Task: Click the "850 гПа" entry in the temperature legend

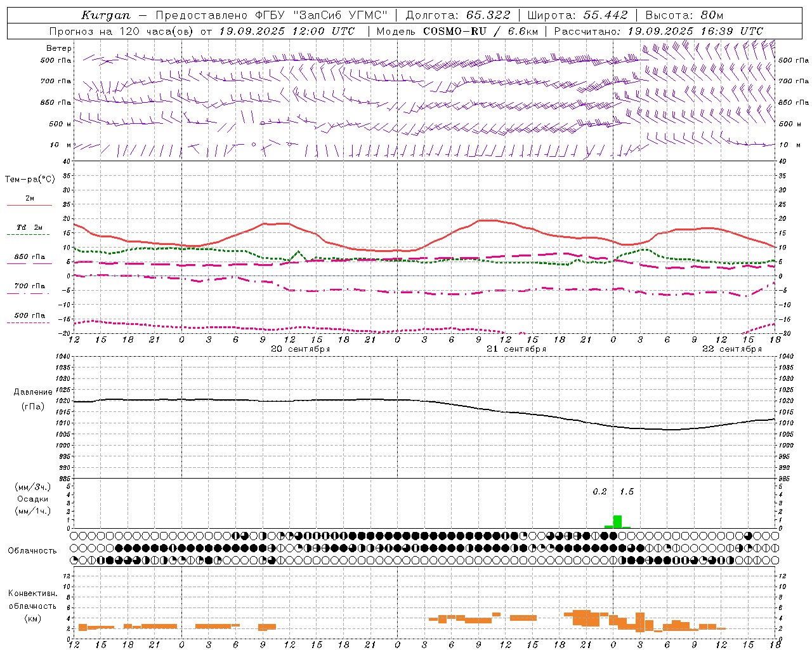Action: point(30,257)
